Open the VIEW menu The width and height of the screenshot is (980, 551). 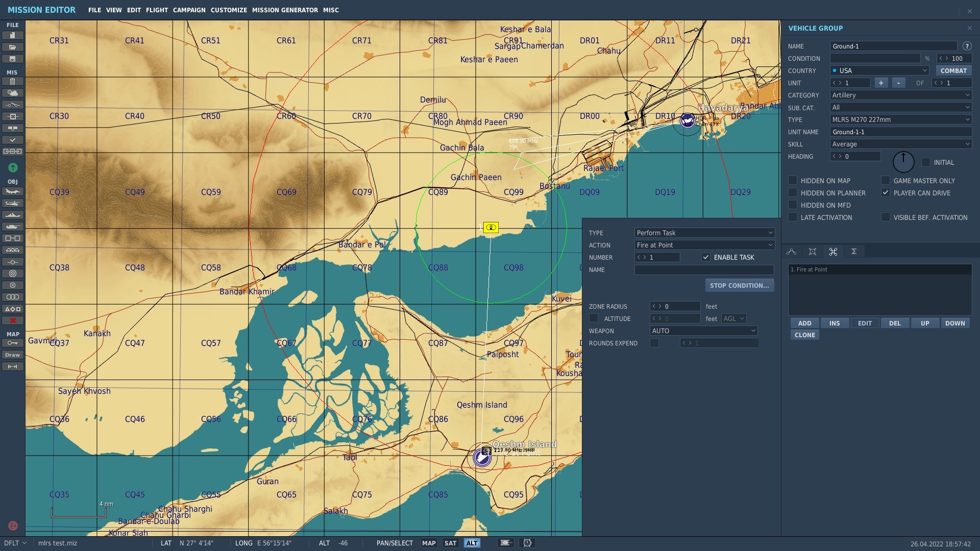tap(114, 10)
